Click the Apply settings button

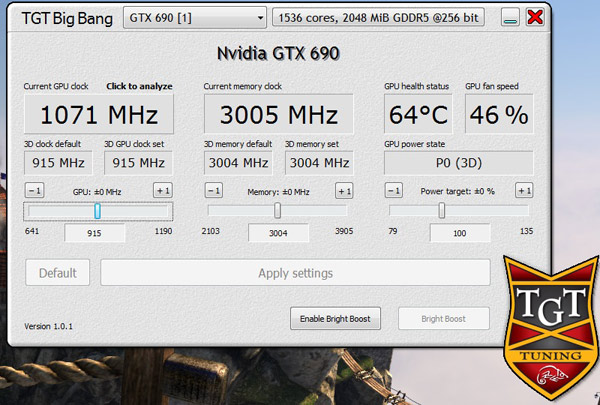tap(295, 273)
